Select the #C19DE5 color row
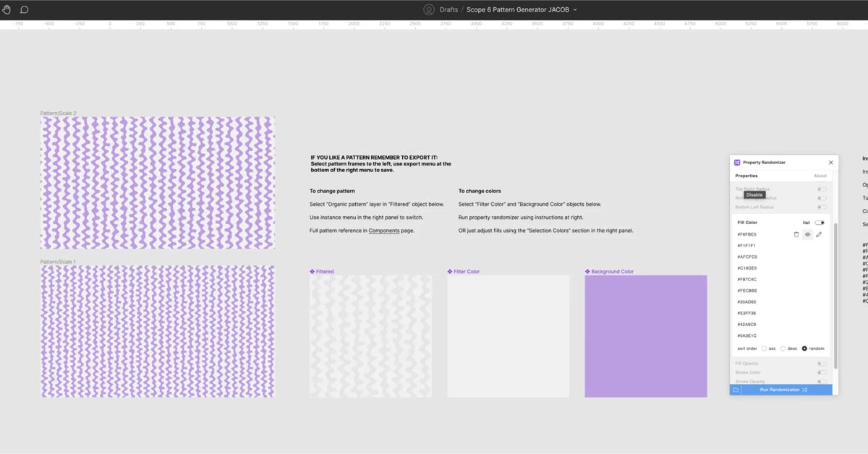This screenshot has height=454, width=868. click(781, 268)
